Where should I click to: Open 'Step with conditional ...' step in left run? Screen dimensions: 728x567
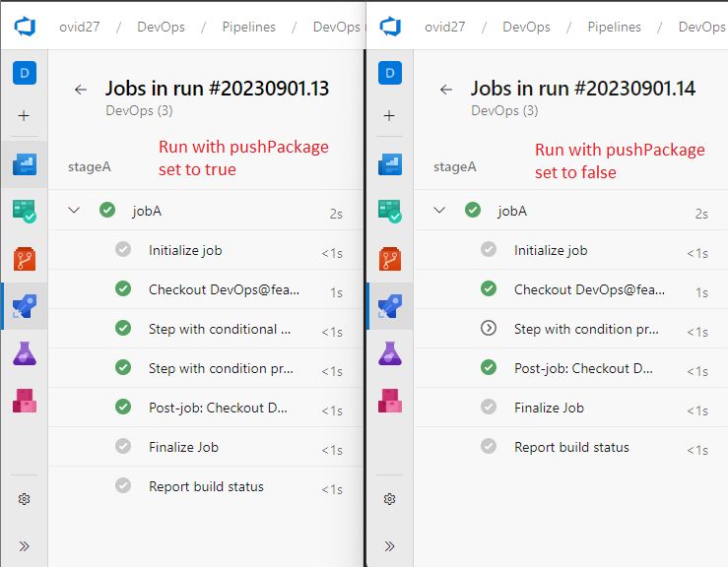[x=206, y=329]
